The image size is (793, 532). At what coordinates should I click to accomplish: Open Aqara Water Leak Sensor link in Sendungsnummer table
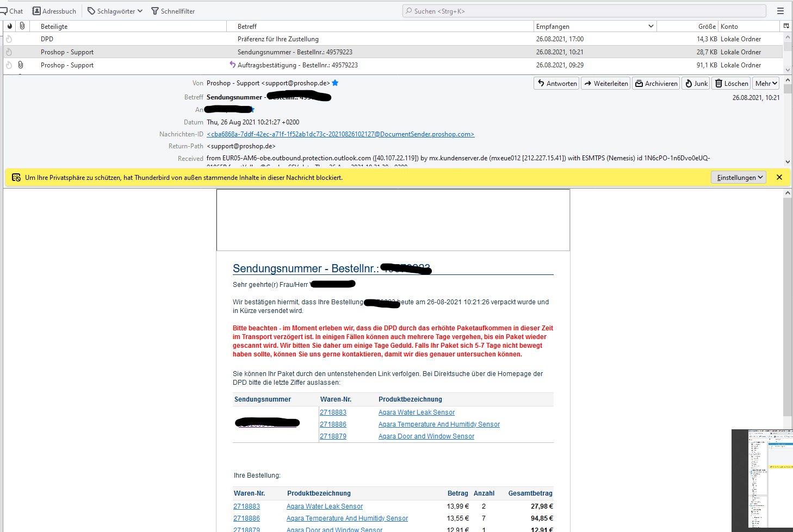[417, 412]
